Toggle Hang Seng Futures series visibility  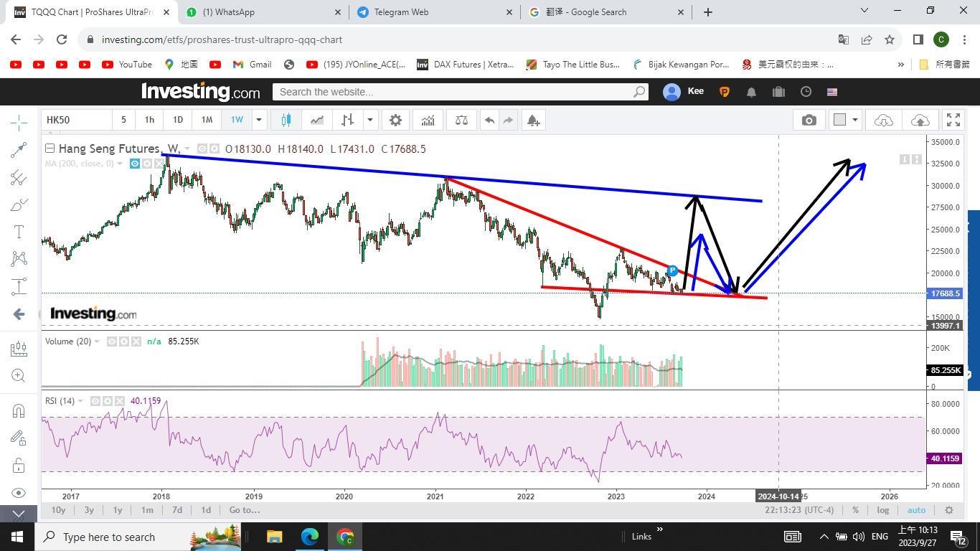(x=202, y=149)
